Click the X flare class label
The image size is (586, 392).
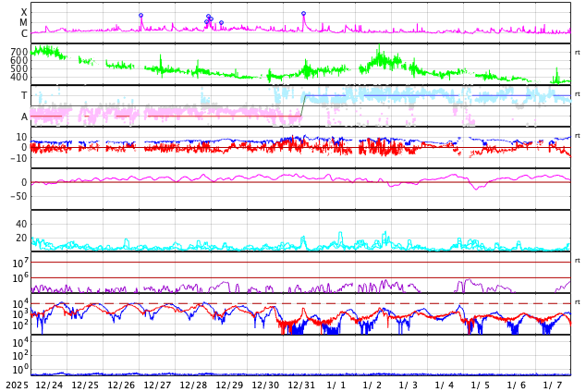pyautogui.click(x=24, y=12)
